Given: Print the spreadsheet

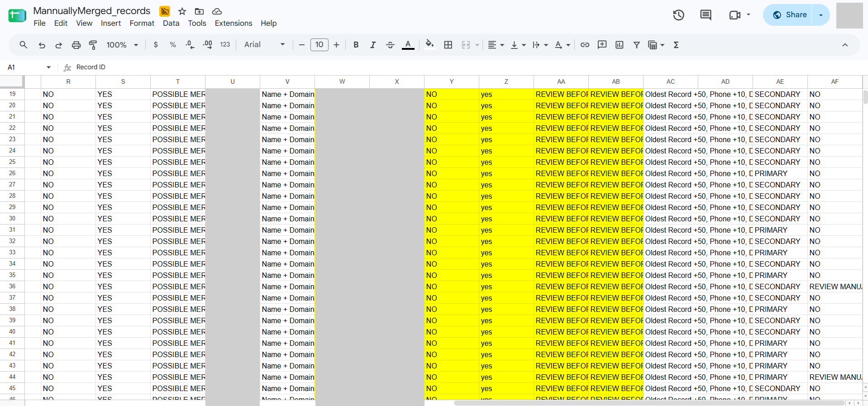Looking at the screenshot, I should click(x=76, y=45).
